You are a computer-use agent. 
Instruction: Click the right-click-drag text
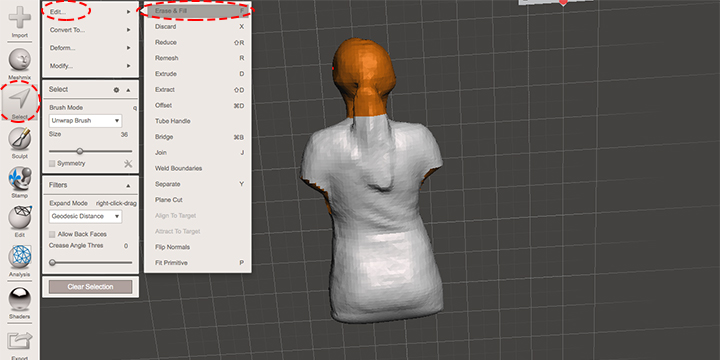(116, 203)
